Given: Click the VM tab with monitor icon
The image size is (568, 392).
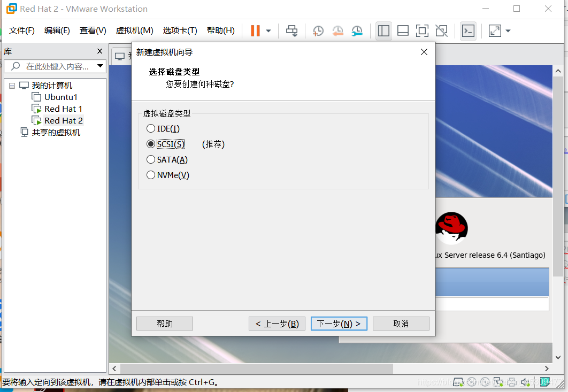Looking at the screenshot, I should [x=121, y=56].
